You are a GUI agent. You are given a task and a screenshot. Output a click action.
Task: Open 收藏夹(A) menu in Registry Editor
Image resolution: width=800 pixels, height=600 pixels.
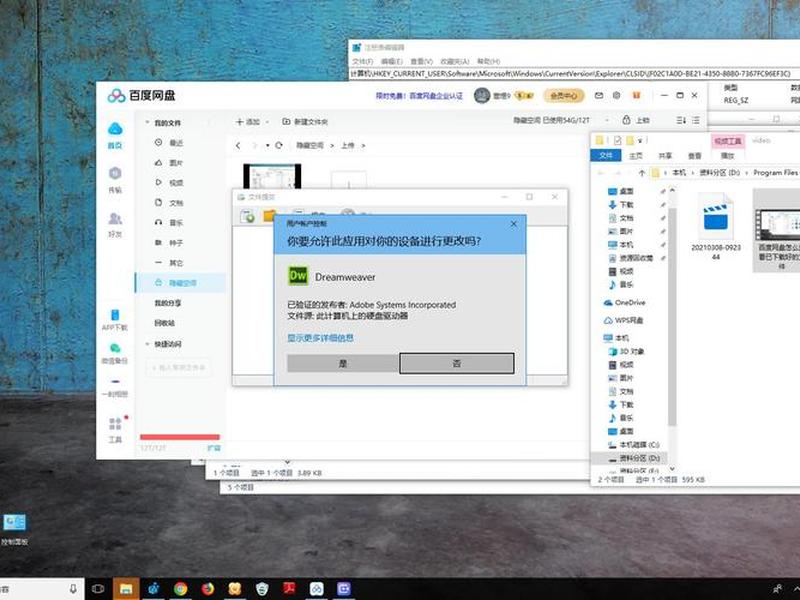(455, 61)
